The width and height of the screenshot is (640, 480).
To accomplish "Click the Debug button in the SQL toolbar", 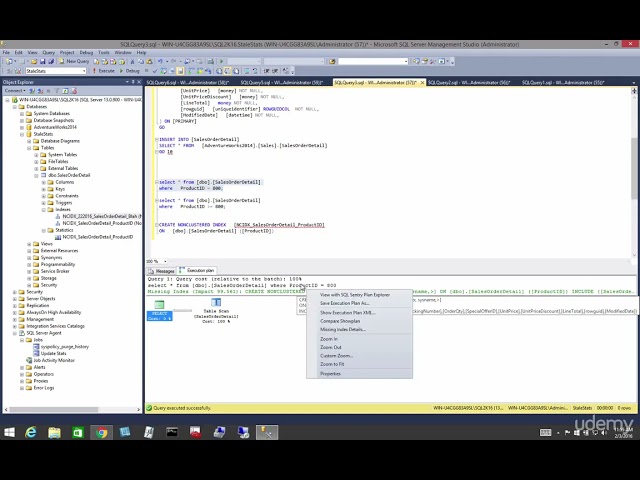I will pyautogui.click(x=129, y=71).
